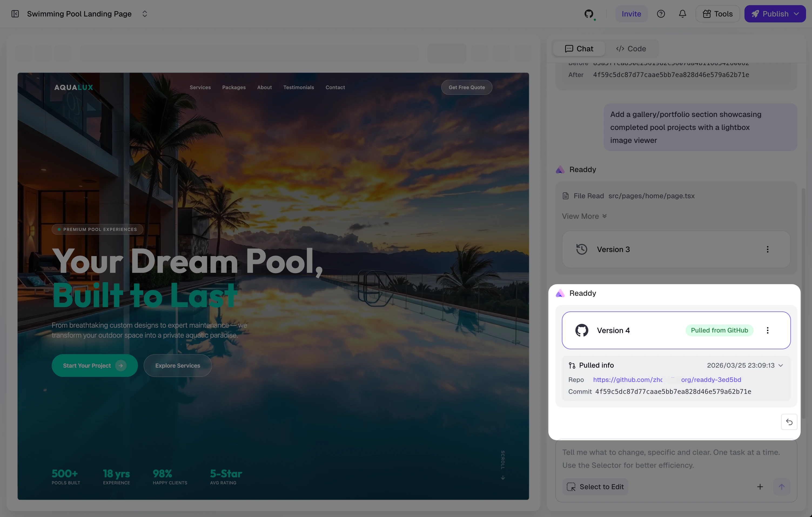The width and height of the screenshot is (812, 517).
Task: Open the org/readdy-3ed5bd repository link
Action: coord(711,380)
